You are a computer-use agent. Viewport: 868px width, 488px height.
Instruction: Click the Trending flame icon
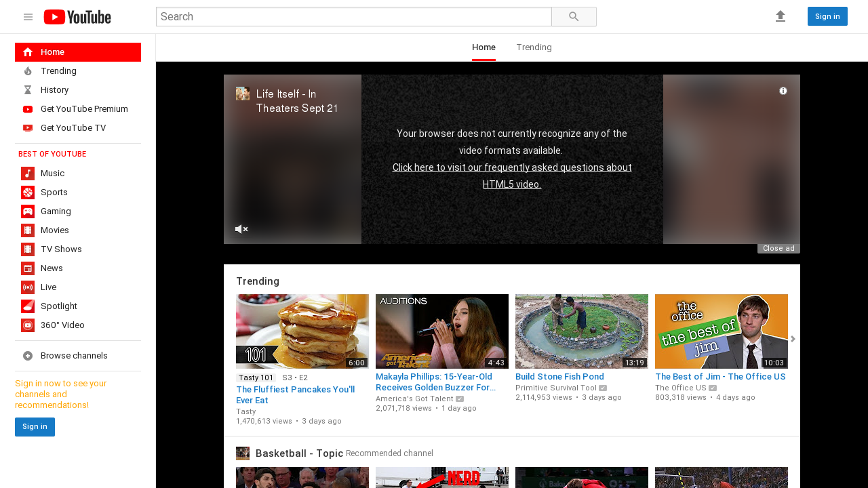28,71
